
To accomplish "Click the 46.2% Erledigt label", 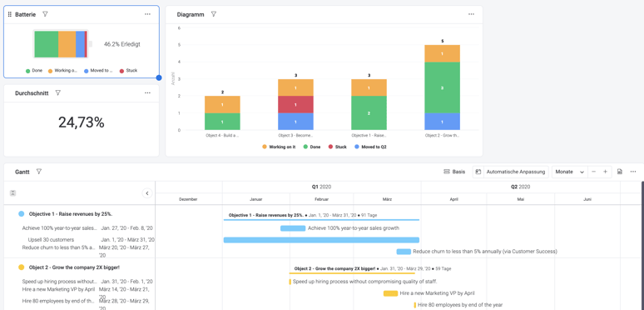I will point(122,44).
